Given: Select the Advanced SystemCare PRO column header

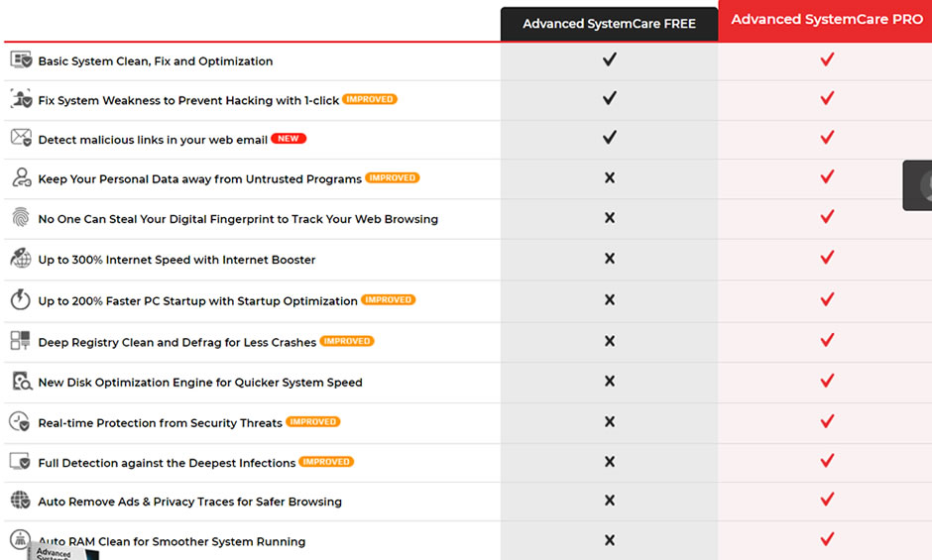Looking at the screenshot, I should pyautogui.click(x=826, y=20).
